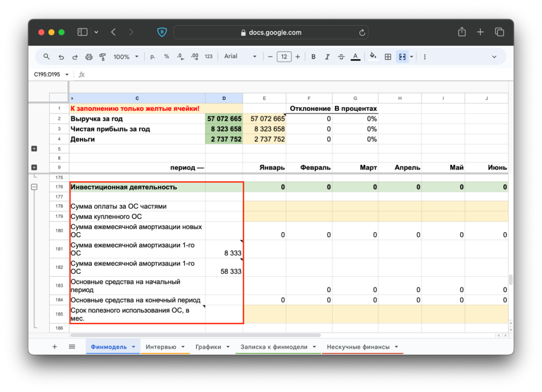Click the docs.google.com address bar
This screenshot has width=542, height=392.
pyautogui.click(x=271, y=33)
